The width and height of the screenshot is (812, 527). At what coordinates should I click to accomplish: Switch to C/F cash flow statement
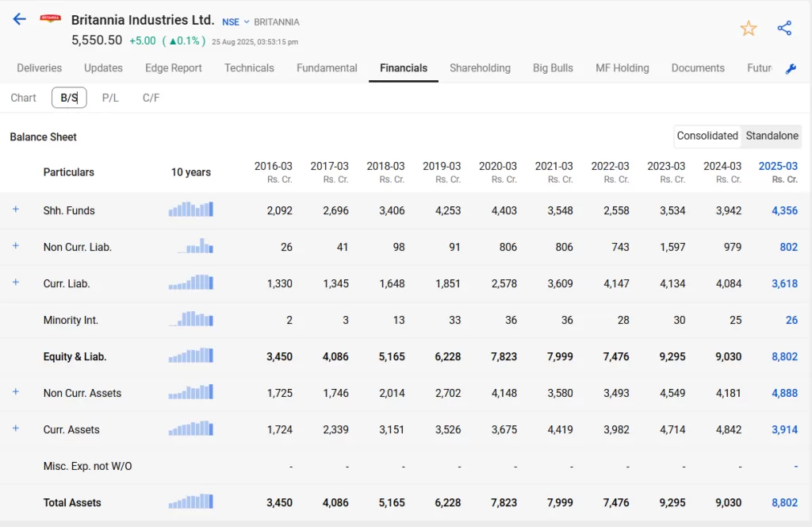[151, 98]
